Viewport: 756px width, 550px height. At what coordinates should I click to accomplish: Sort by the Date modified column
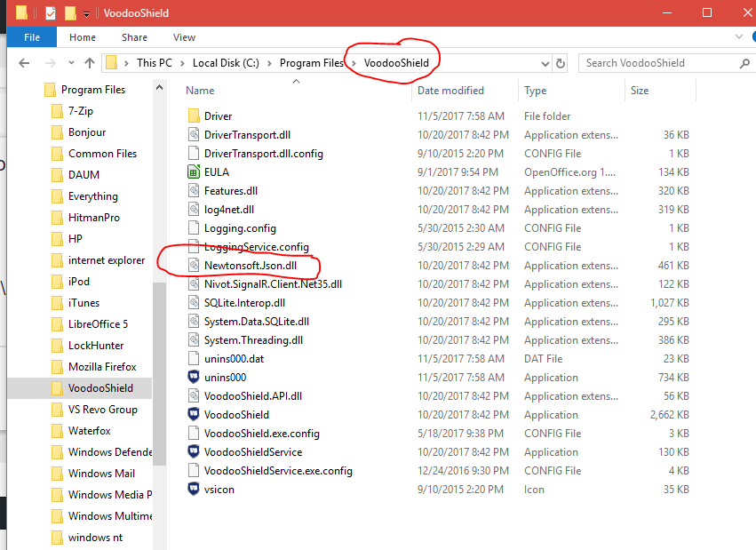450,91
